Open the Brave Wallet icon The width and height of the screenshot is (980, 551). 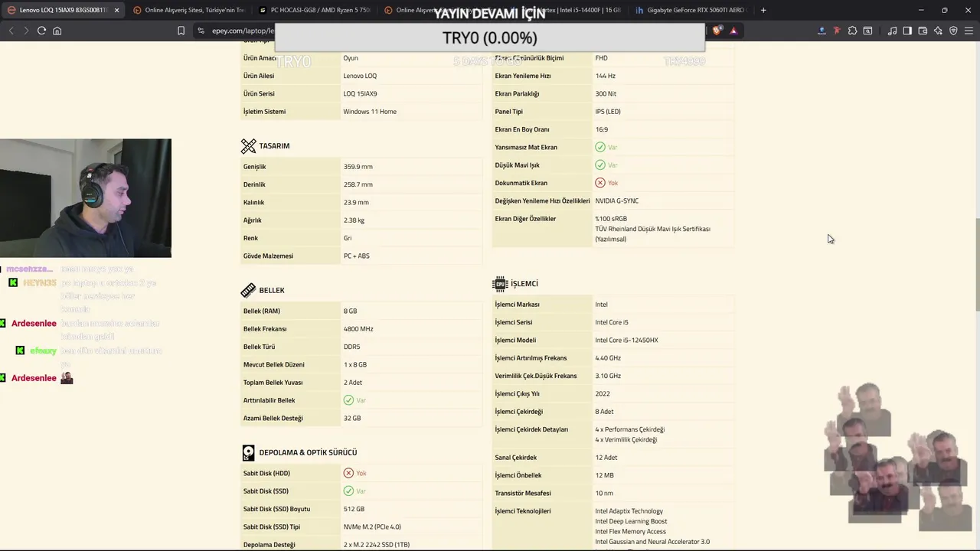pos(923,31)
